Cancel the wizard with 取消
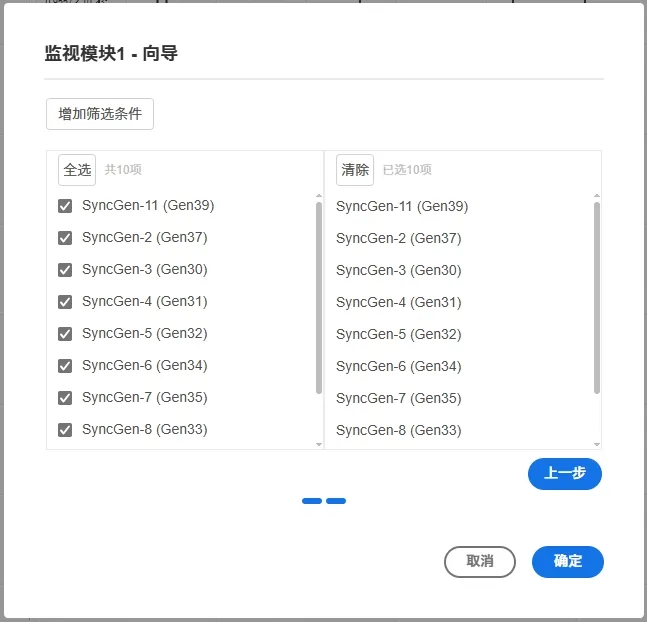Image resolution: width=647 pixels, height=622 pixels. [x=479, y=561]
